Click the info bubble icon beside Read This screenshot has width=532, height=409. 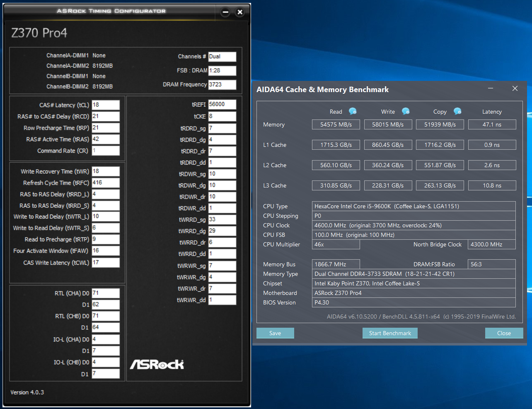tap(353, 111)
